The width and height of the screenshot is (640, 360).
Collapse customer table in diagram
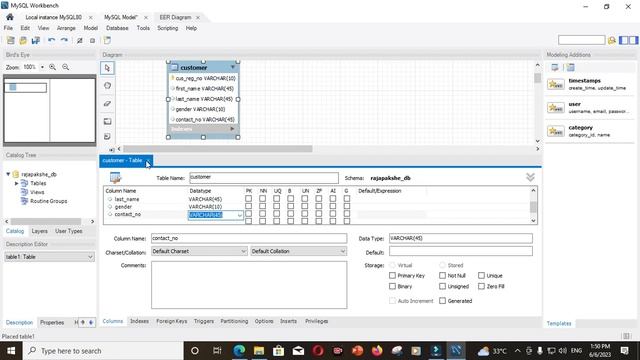(x=233, y=67)
